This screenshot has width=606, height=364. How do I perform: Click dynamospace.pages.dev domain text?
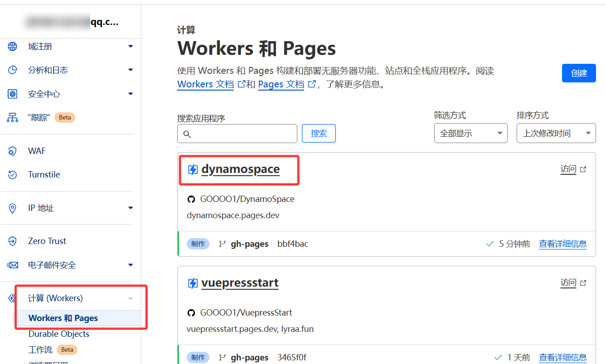233,216
